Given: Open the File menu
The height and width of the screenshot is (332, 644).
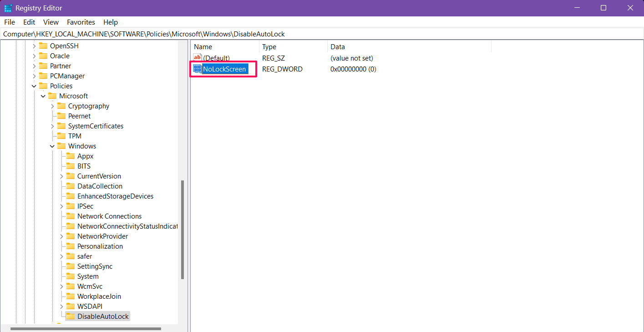Looking at the screenshot, I should point(10,22).
